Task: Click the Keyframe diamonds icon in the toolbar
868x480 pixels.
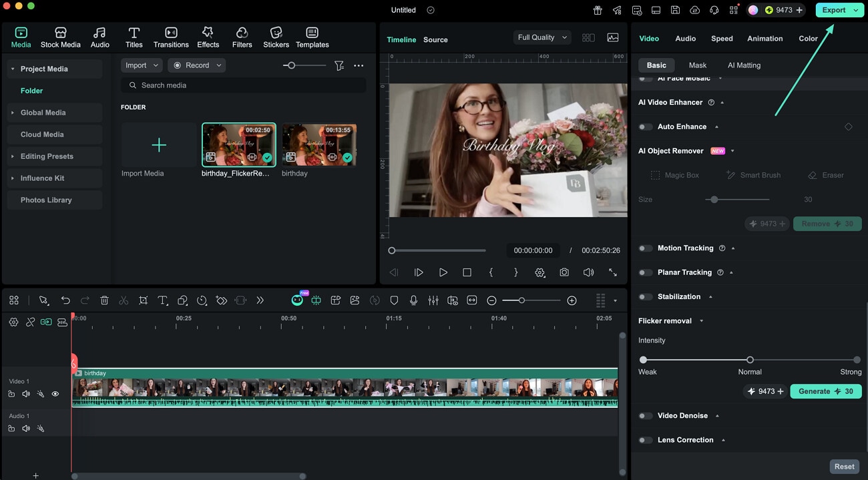Action: 222,300
